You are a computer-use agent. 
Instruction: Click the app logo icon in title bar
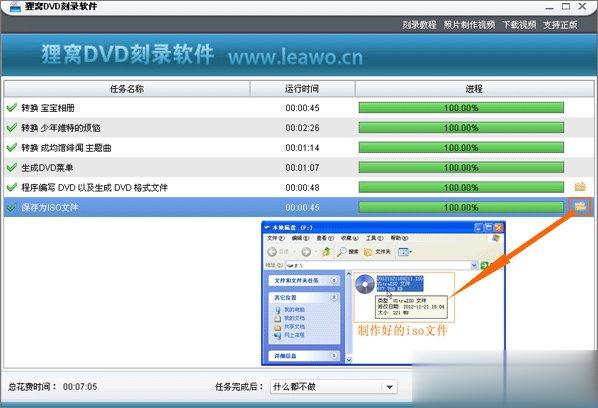(14, 7)
